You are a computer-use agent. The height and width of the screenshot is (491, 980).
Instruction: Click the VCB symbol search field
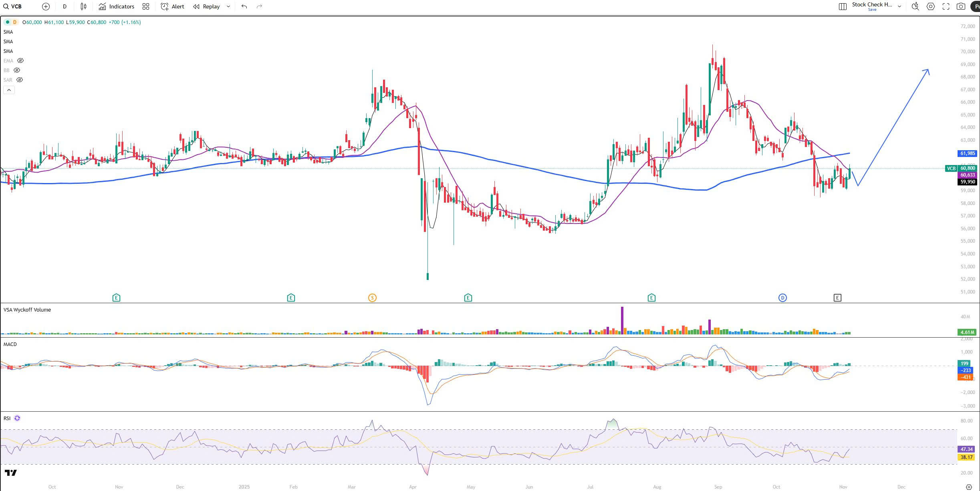[16, 6]
